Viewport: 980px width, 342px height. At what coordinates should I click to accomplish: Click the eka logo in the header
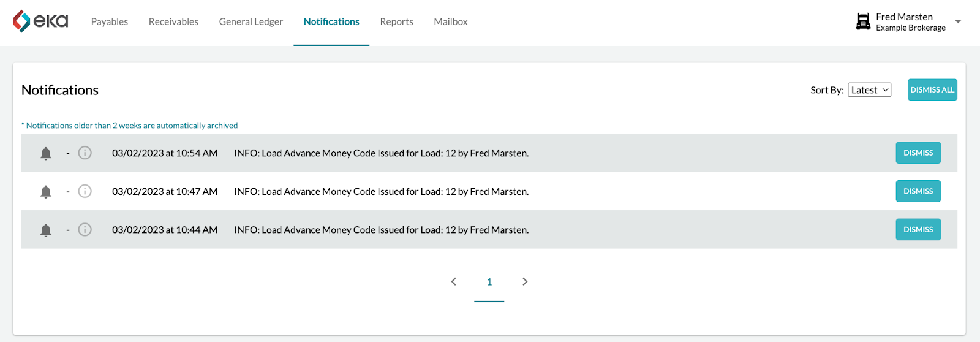[40, 21]
